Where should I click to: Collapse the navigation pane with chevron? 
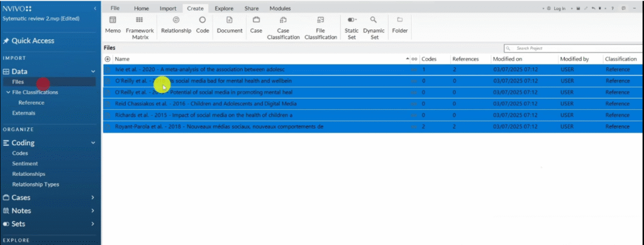click(x=95, y=8)
